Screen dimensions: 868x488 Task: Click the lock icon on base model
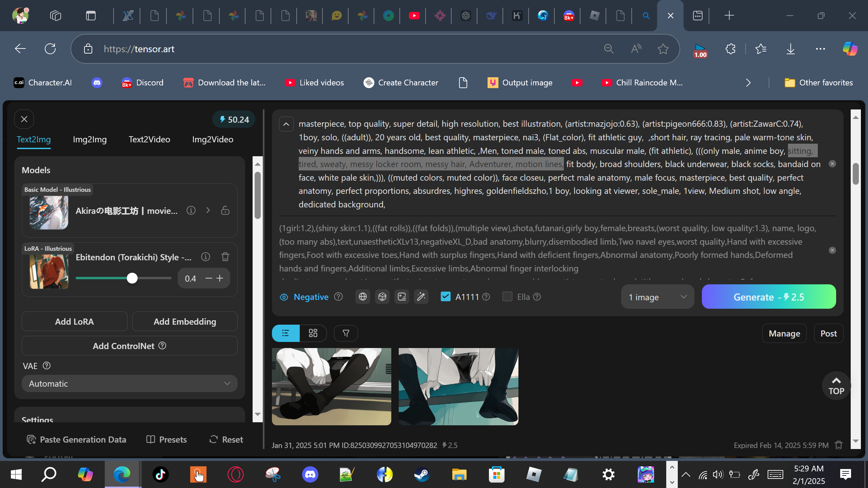(225, 210)
